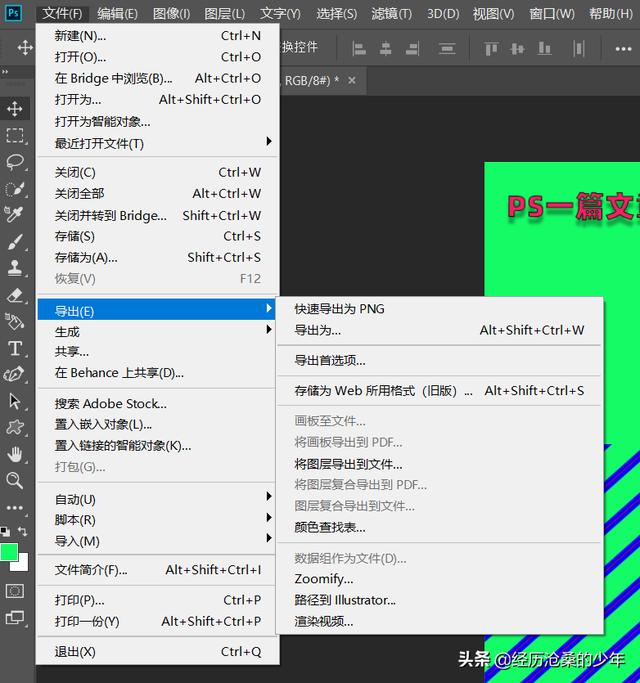This screenshot has width=640, height=683.
Task: Expand the 脚本(R) Scripts submenu
Action: 158,519
